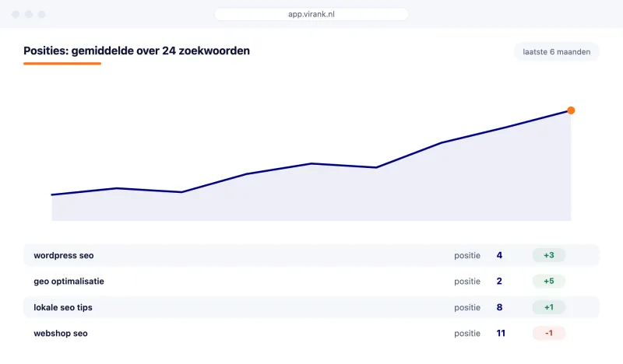Viewport: 623px width, 364px height.
Task: Select the orange endpoint dot on chart
Action: (x=571, y=110)
